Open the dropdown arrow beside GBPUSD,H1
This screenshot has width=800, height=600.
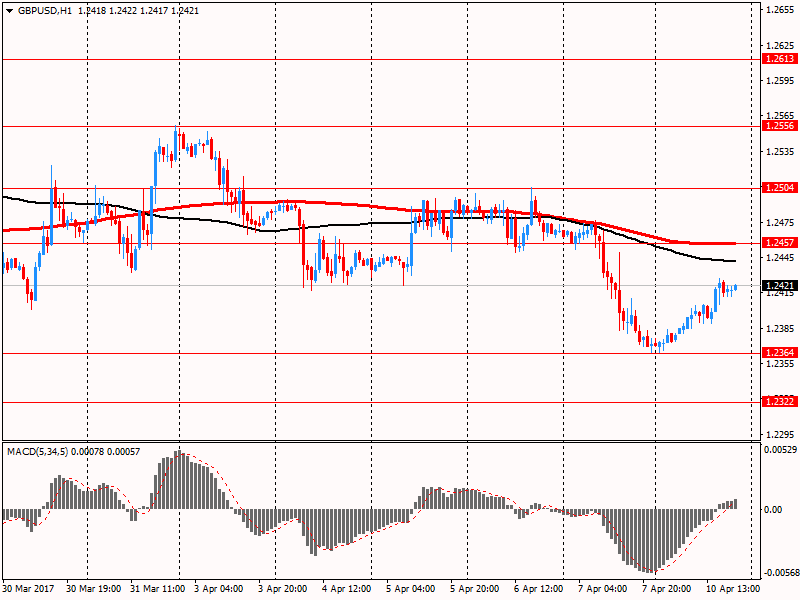pos(9,11)
